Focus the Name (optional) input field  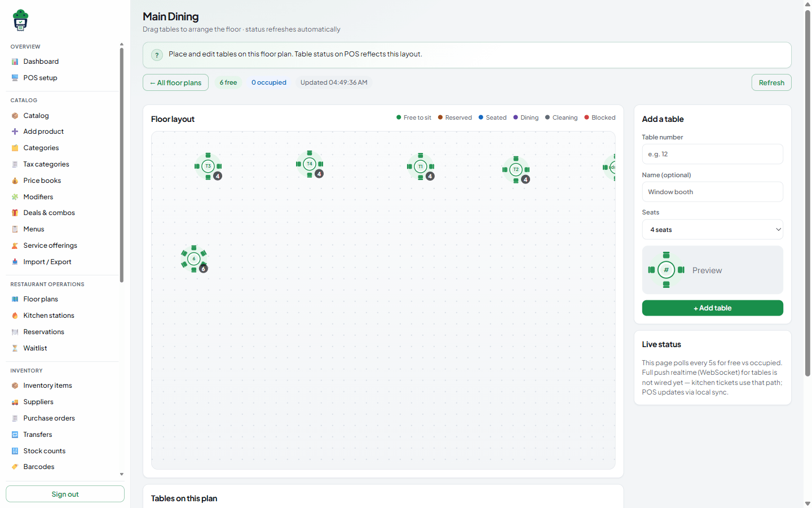click(x=712, y=192)
